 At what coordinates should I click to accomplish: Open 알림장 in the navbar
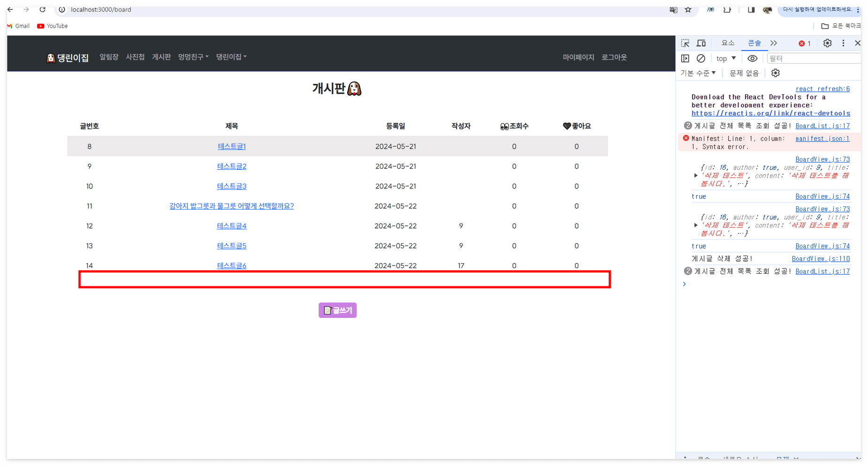pos(109,57)
